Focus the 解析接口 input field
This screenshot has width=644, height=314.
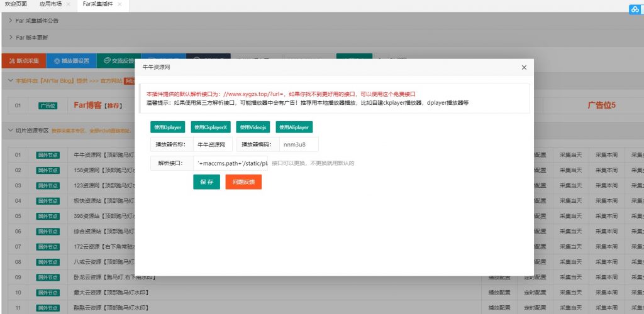[231, 163]
